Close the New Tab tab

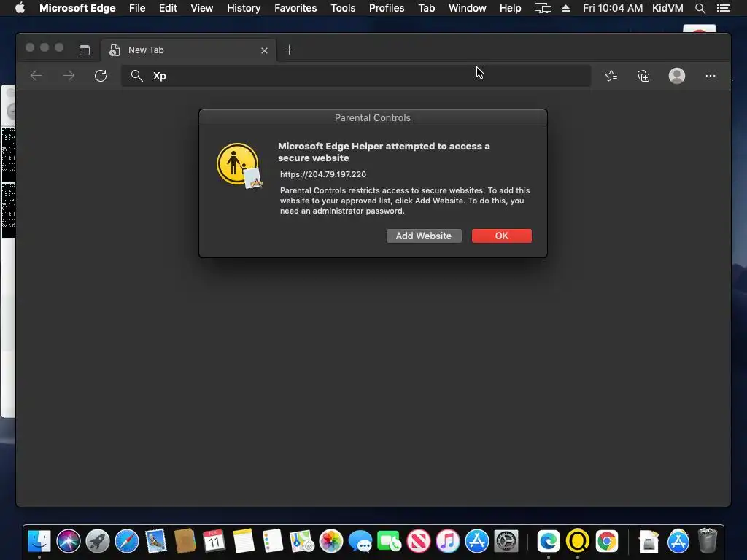click(x=264, y=50)
